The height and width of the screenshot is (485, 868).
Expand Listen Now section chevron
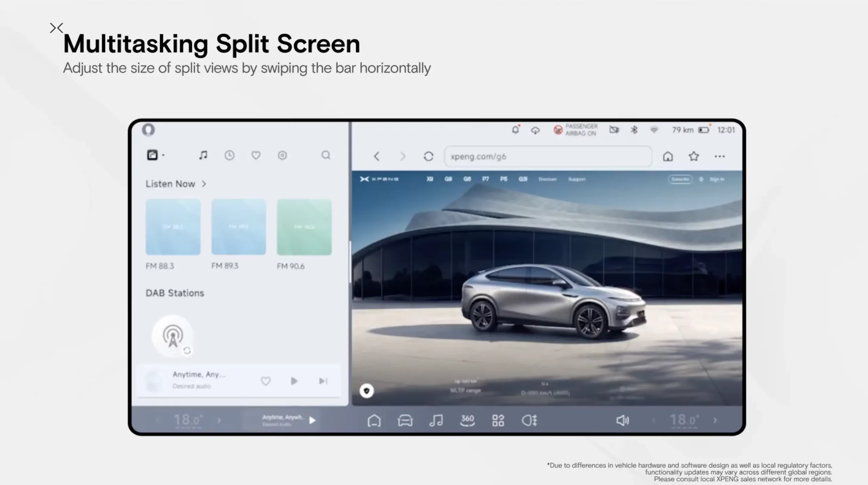(x=204, y=184)
